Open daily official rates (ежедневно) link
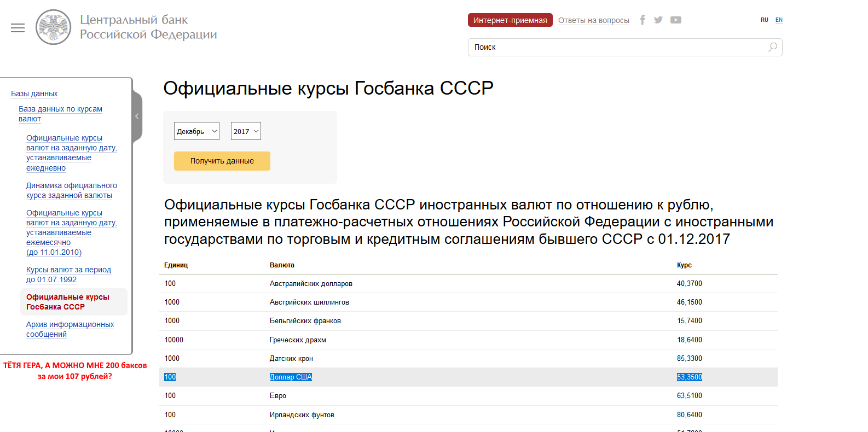The image size is (868, 432). 71,153
